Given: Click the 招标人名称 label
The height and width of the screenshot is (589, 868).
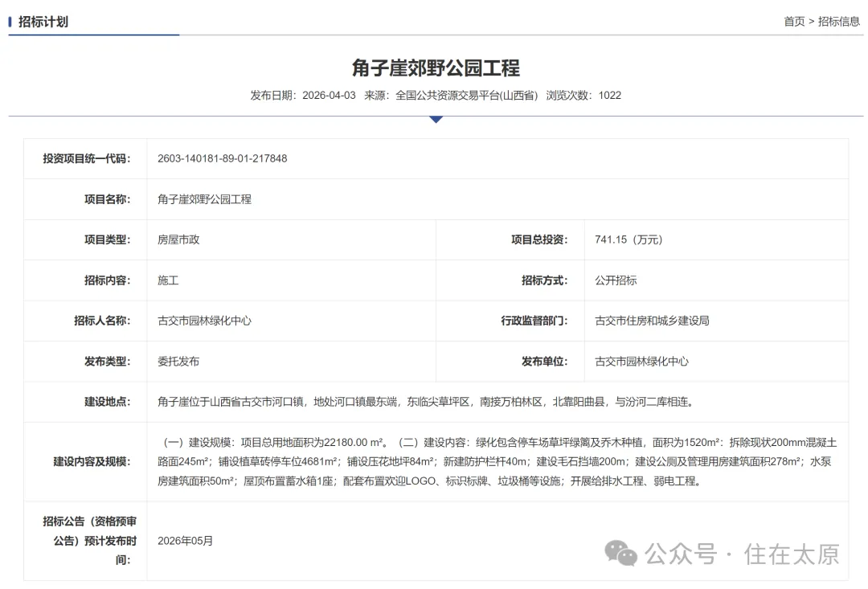Looking at the screenshot, I should tap(102, 321).
